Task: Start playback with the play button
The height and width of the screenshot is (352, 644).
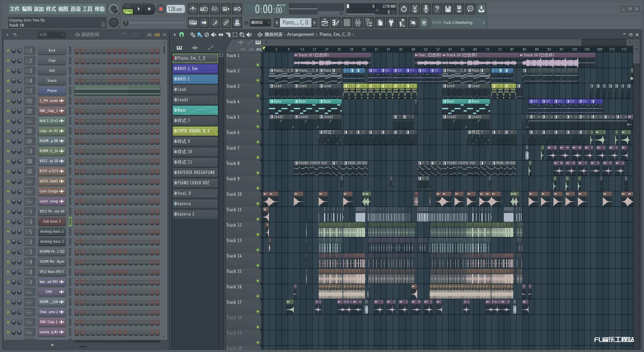Action: click(139, 9)
